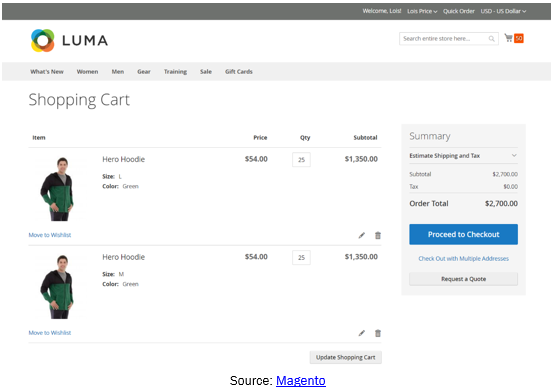Screen dimensions: 553x390
Task: Expand Estimate Shipping and Tax section
Action: coord(463,156)
